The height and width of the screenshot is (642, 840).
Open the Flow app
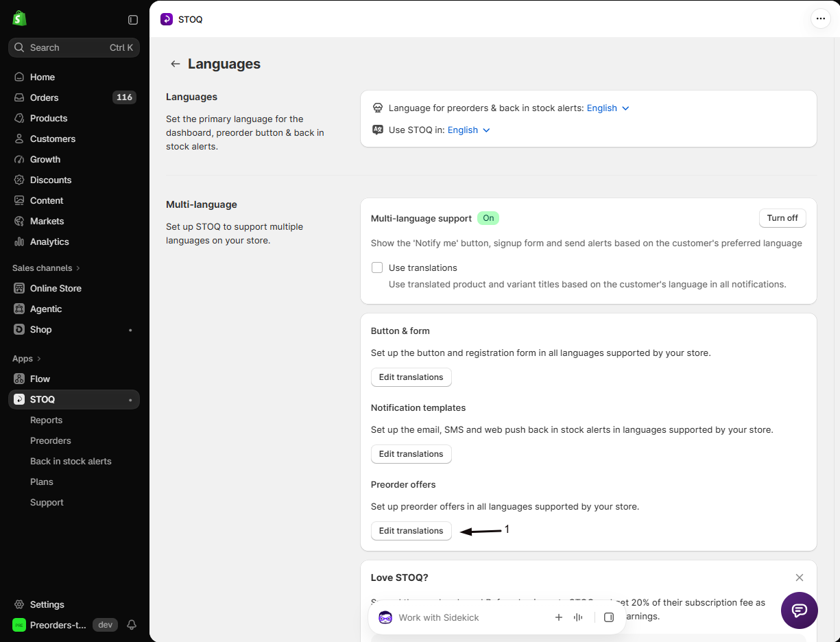coord(74,379)
